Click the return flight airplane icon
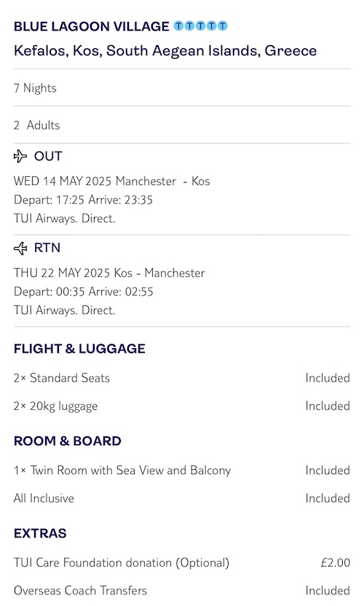The height and width of the screenshot is (606, 364). pyautogui.click(x=20, y=248)
